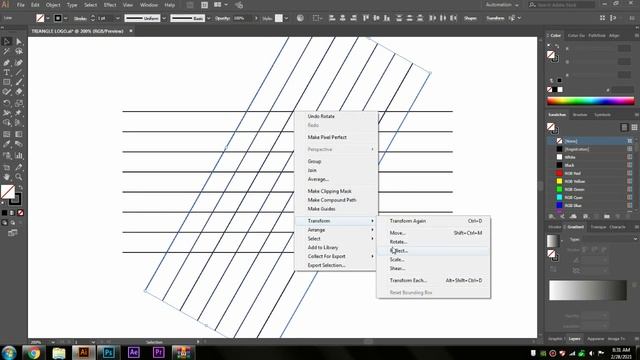Select the Rectangle tool
Screen dimensions: 640x360
click(7, 82)
